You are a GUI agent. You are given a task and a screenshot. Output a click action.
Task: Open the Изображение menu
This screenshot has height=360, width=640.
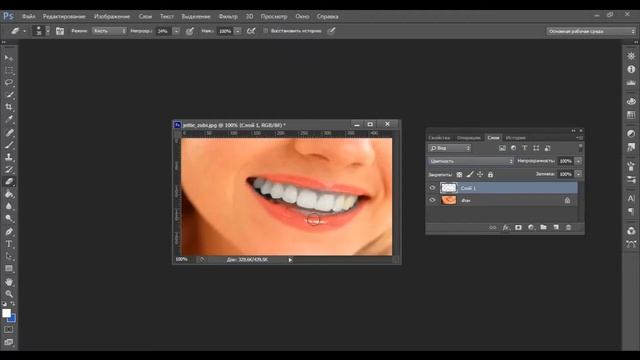pos(112,17)
